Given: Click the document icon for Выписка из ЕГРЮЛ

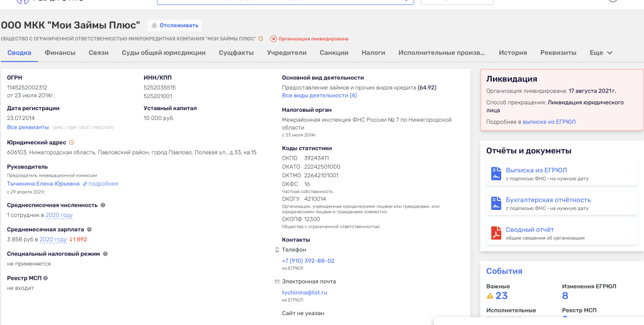Looking at the screenshot, I should (496, 174).
